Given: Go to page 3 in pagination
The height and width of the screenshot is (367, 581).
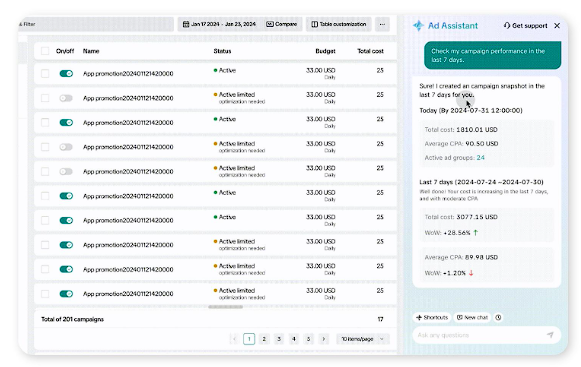Looking at the screenshot, I should coord(279,339).
